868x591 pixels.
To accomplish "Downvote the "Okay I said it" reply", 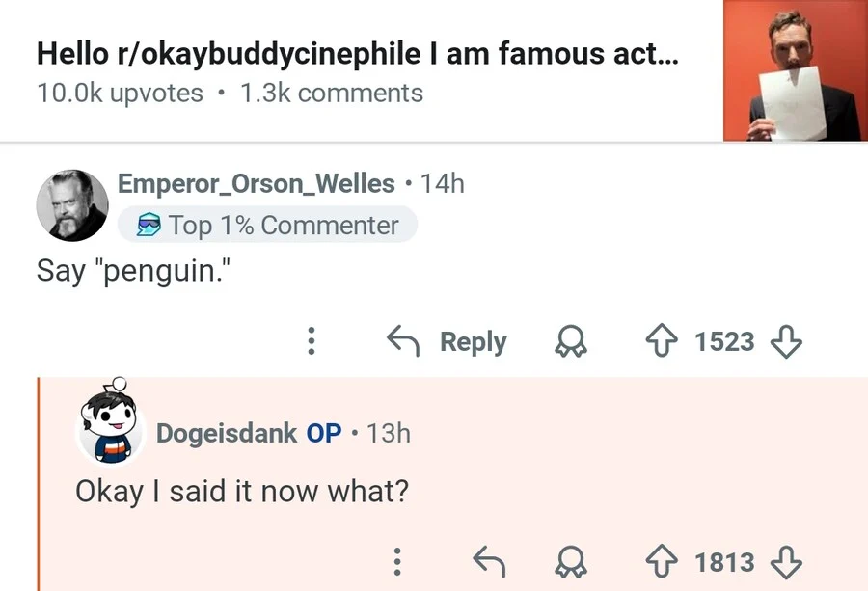I will pos(788,560).
